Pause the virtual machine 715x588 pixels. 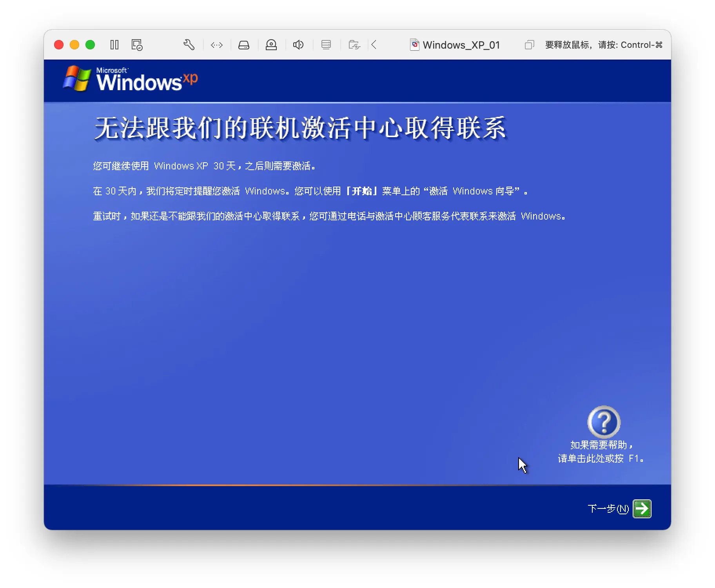pos(114,45)
